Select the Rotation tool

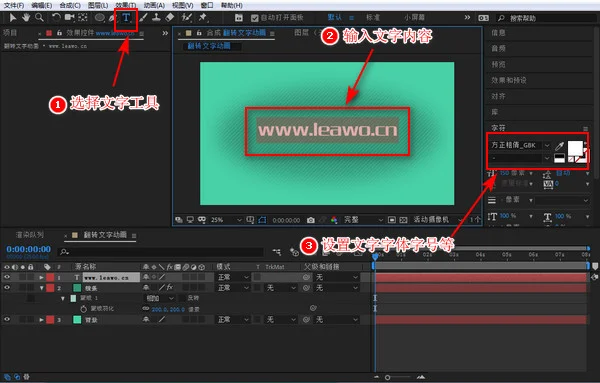(x=56, y=17)
